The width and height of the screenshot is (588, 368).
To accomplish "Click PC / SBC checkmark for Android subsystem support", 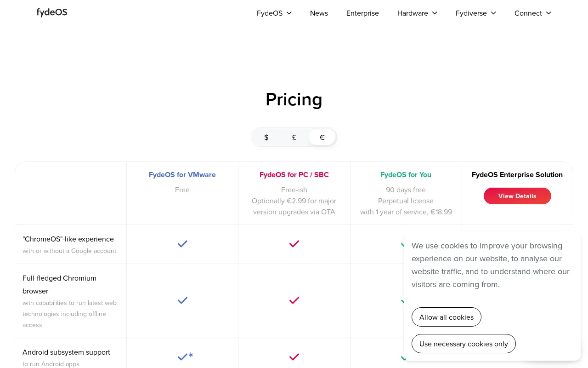I will click(x=294, y=356).
